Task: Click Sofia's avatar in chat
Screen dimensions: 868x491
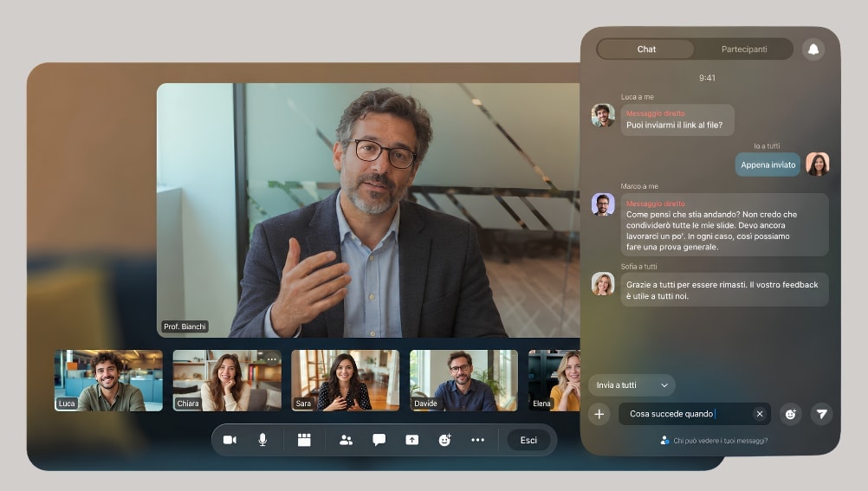Action: tap(603, 284)
